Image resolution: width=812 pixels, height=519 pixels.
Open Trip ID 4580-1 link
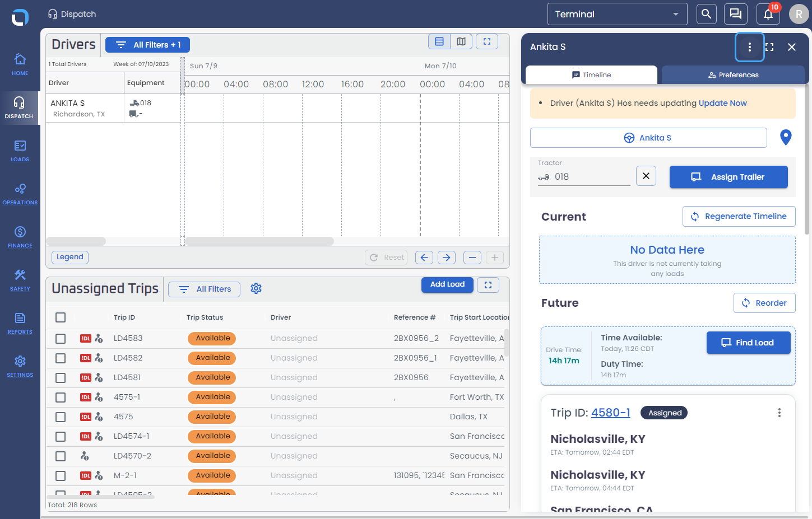click(x=610, y=413)
